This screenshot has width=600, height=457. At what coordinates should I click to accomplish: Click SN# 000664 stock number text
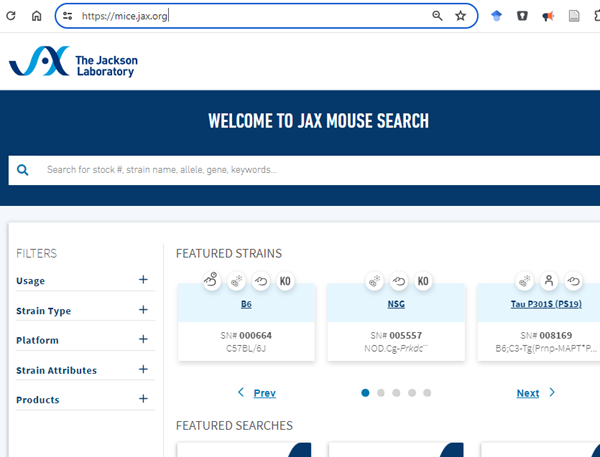pos(246,335)
